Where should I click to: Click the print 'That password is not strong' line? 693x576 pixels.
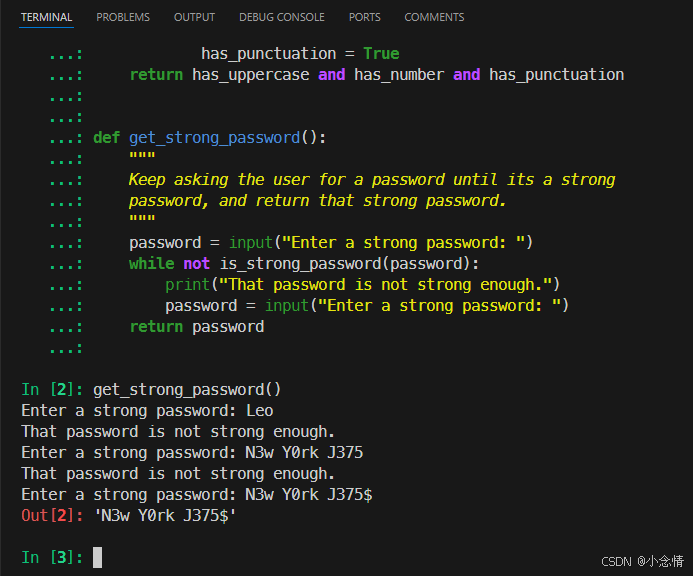point(362,285)
